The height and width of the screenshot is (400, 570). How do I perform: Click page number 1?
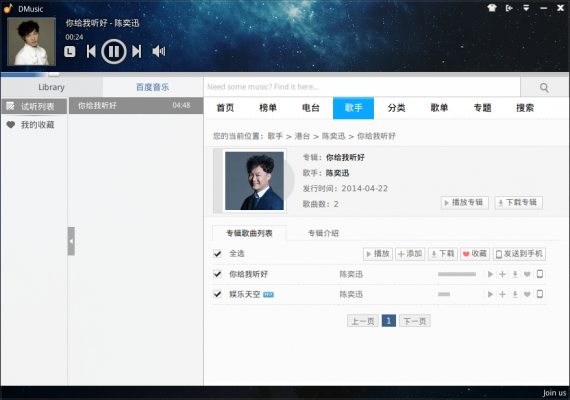click(x=389, y=321)
